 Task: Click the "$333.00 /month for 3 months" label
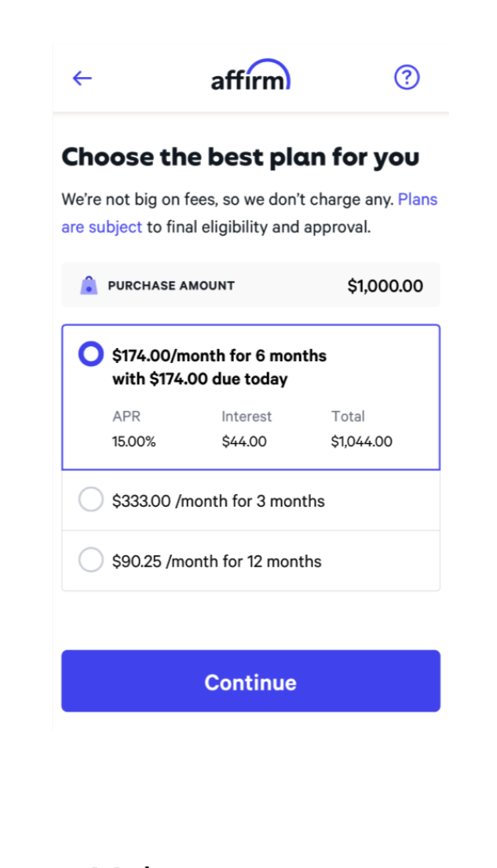(x=218, y=501)
